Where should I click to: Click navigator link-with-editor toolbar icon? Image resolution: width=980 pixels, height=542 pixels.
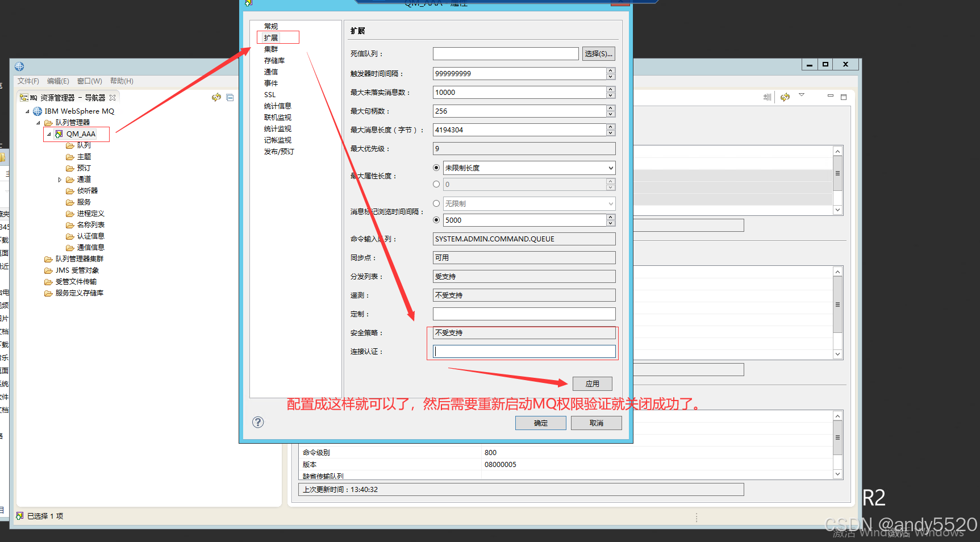point(216,98)
